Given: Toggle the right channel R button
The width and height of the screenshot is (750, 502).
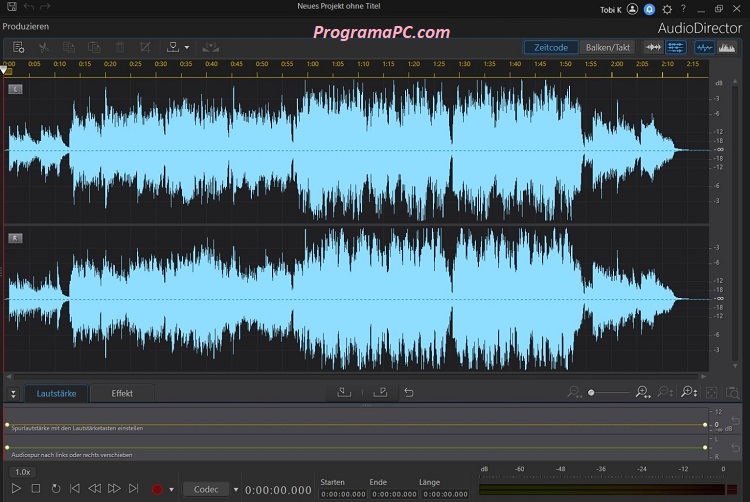Looking at the screenshot, I should pyautogui.click(x=15, y=237).
